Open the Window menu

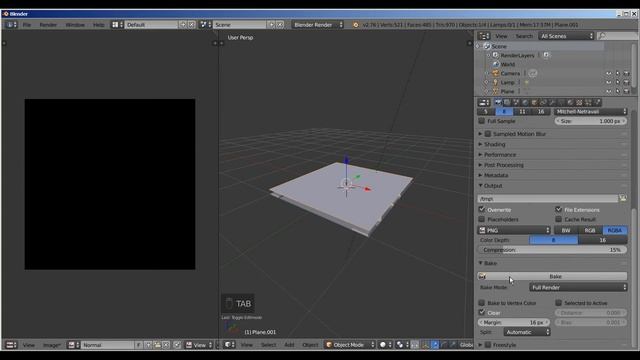pos(75,24)
